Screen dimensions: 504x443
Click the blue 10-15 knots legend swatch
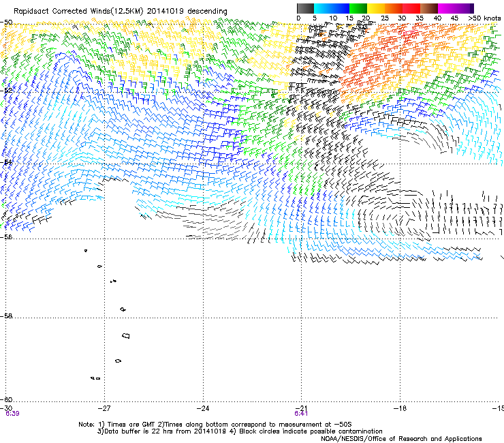click(x=340, y=8)
